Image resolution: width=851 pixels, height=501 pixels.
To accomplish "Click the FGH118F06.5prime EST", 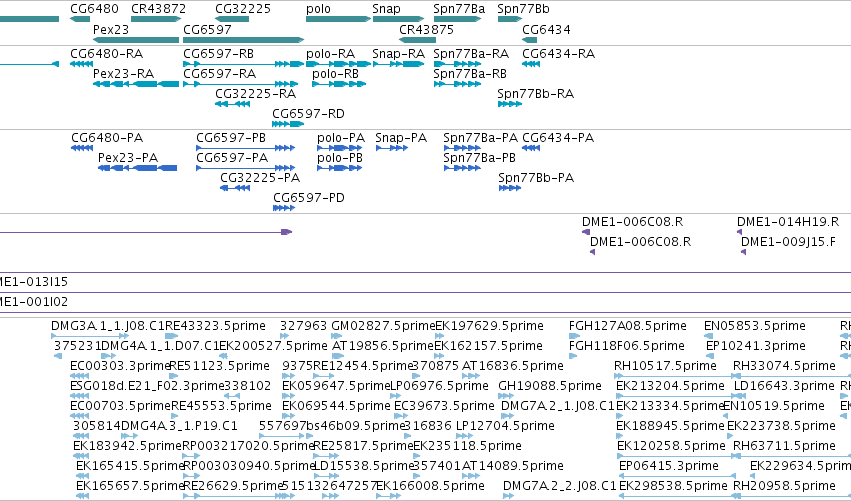I will 573,356.
